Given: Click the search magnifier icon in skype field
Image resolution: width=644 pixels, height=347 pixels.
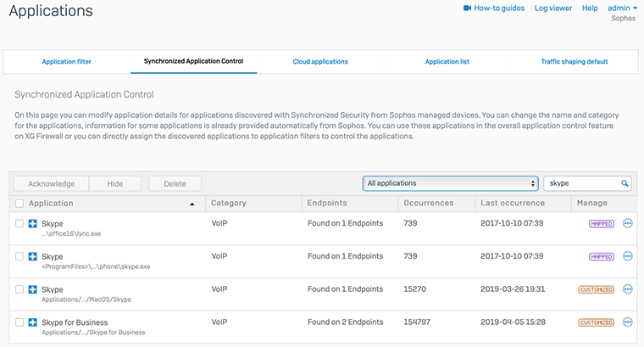Looking at the screenshot, I should 625,183.
